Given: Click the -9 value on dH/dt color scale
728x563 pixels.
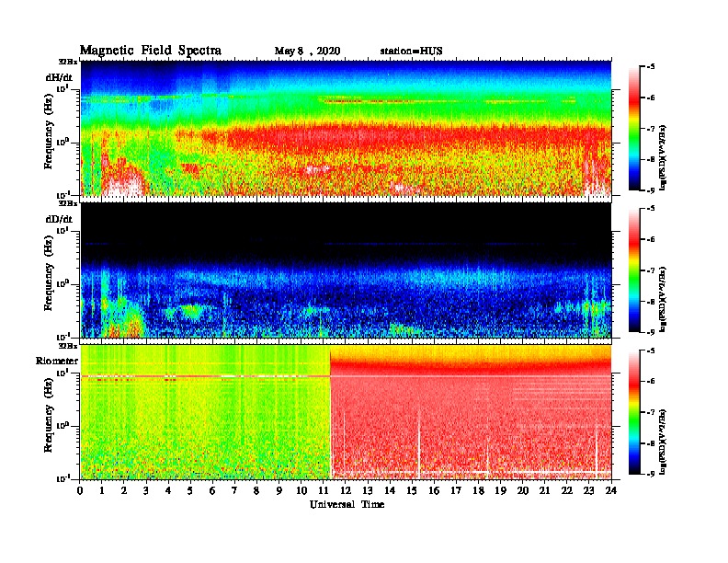Looking at the screenshot, I should coord(651,190).
